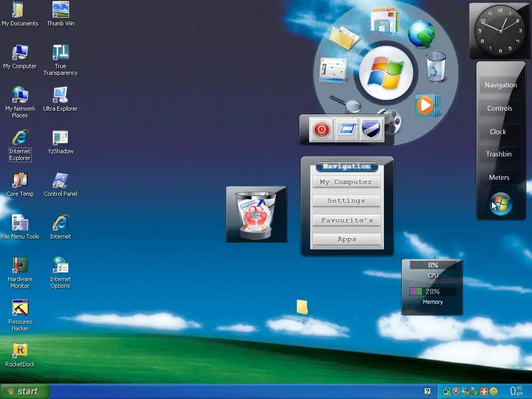Open the YzShadow shortcut

pyautogui.click(x=60, y=142)
